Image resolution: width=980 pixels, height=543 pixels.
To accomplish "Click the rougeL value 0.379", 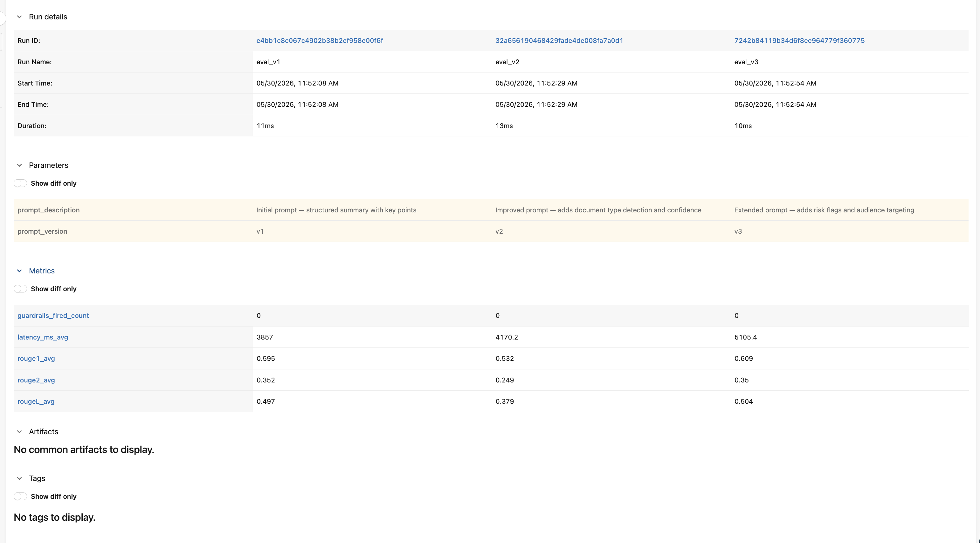I will pyautogui.click(x=505, y=402).
